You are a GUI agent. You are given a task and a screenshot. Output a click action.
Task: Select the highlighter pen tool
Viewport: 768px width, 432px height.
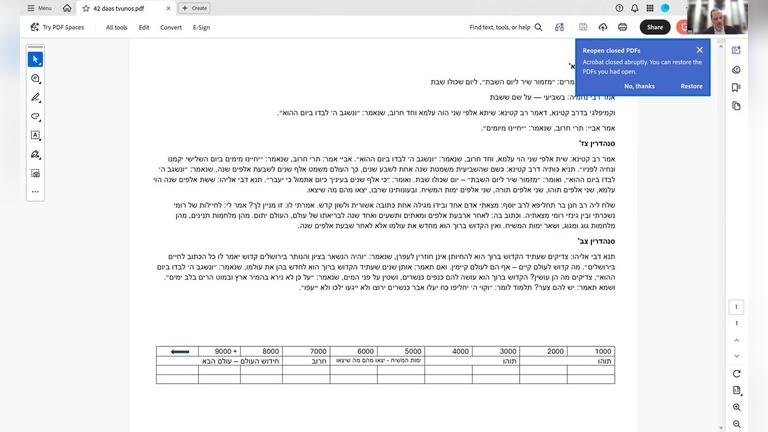[35, 97]
